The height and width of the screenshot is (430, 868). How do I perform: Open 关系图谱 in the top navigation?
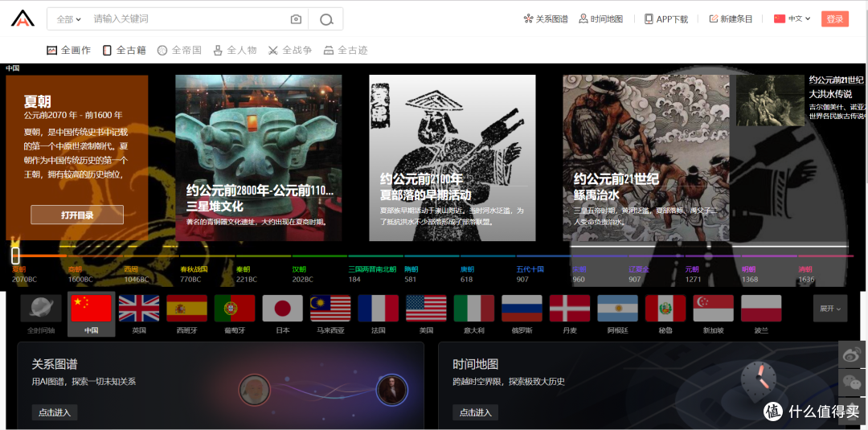point(545,18)
